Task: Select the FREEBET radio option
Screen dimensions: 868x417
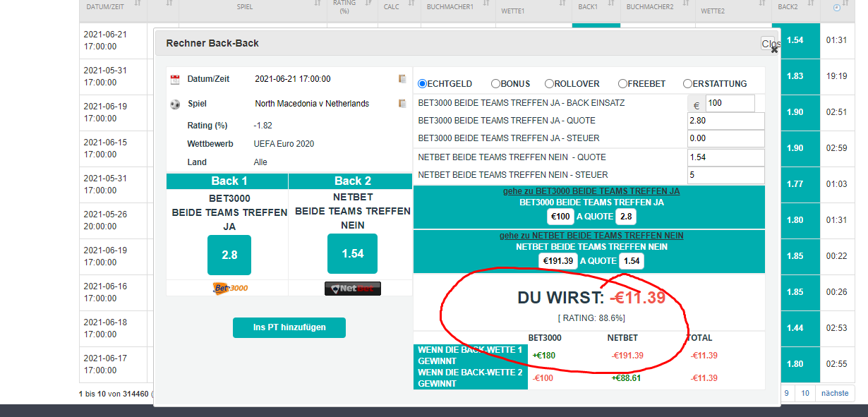Action: tap(622, 83)
